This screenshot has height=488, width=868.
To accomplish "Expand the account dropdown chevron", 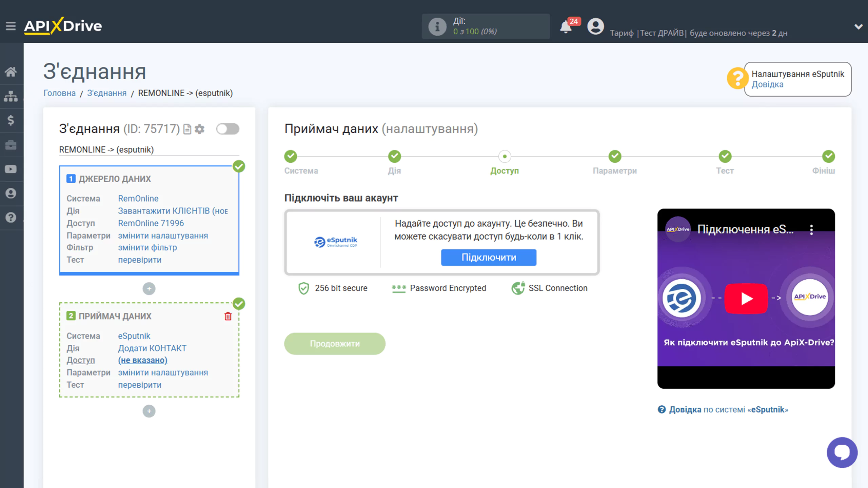I will tap(858, 26).
